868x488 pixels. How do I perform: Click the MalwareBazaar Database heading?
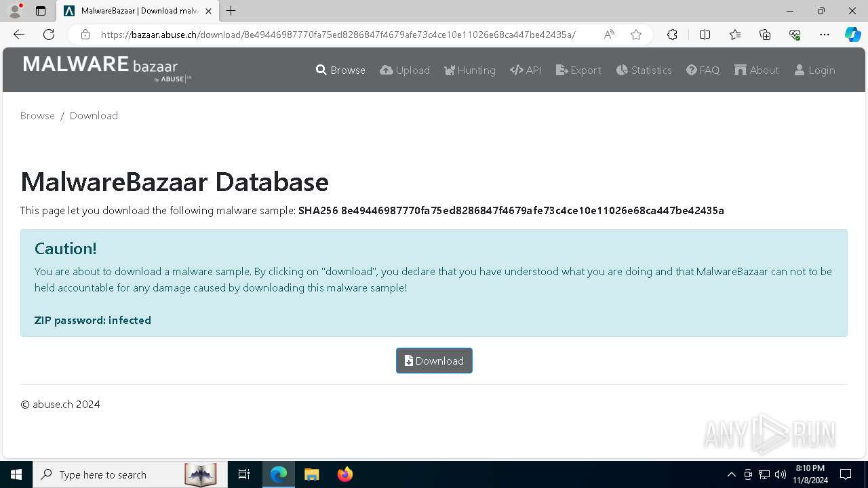pos(174,182)
